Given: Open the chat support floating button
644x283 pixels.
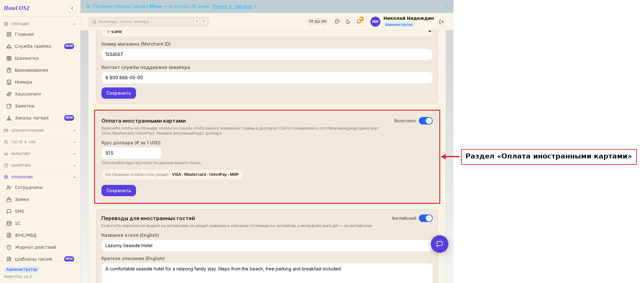Looking at the screenshot, I should coord(440,244).
